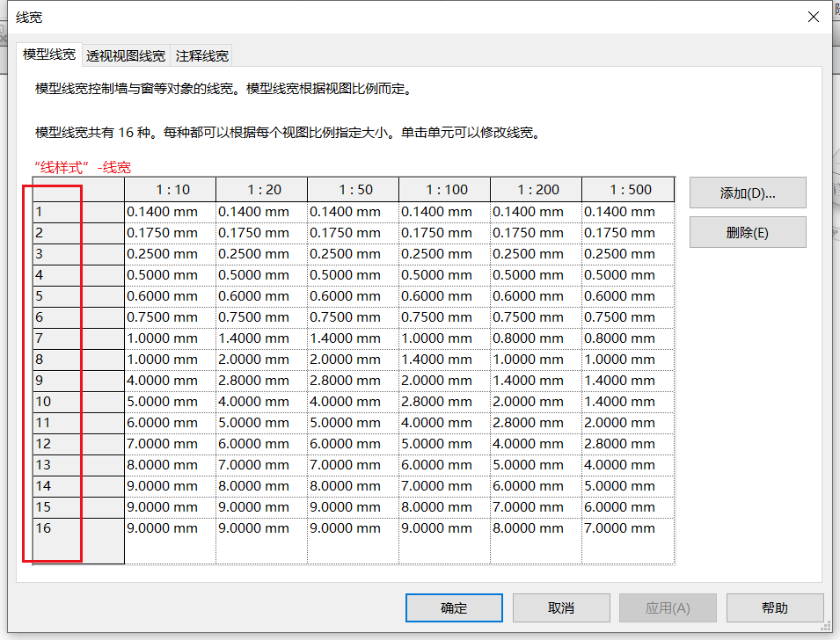Click row 10 value 5.0000 mm under 1 : 10
The image size is (840, 640).
click(171, 402)
